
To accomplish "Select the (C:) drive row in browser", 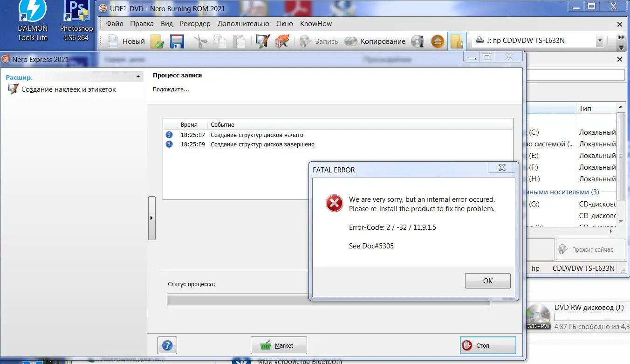I will click(x=572, y=132).
